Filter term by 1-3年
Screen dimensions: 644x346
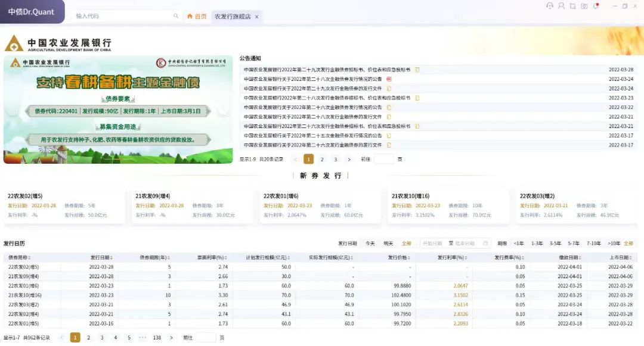tap(537, 244)
